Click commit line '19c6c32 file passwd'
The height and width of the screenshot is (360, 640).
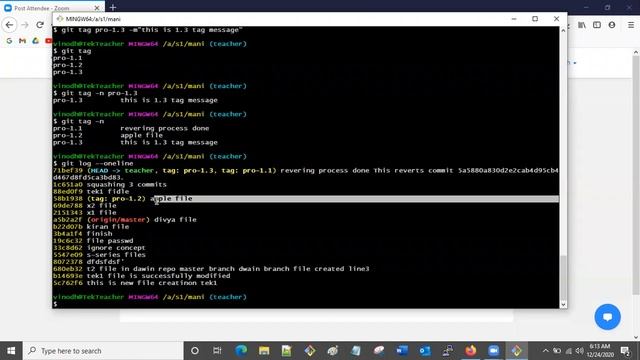[93, 241]
